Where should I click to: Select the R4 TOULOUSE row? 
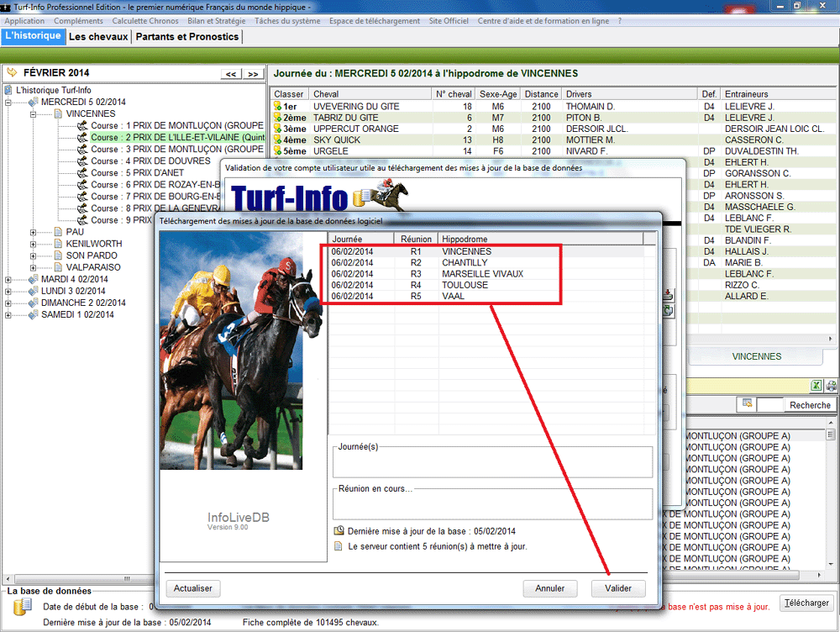tap(491, 285)
